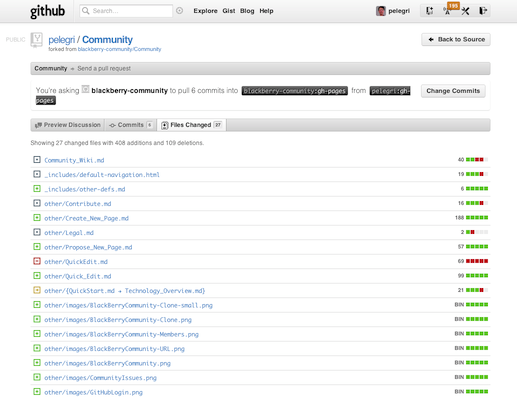Screen dimensions: 517x397
Task: Open the Help menu item
Action: 266,11
